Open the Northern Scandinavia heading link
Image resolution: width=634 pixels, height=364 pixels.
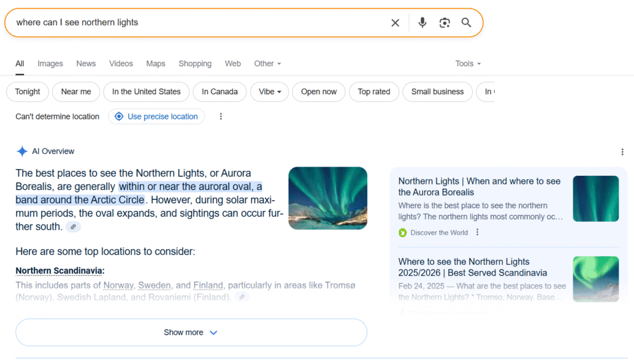(x=60, y=271)
